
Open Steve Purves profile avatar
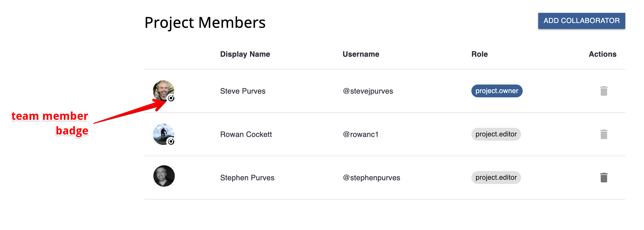pyautogui.click(x=164, y=91)
